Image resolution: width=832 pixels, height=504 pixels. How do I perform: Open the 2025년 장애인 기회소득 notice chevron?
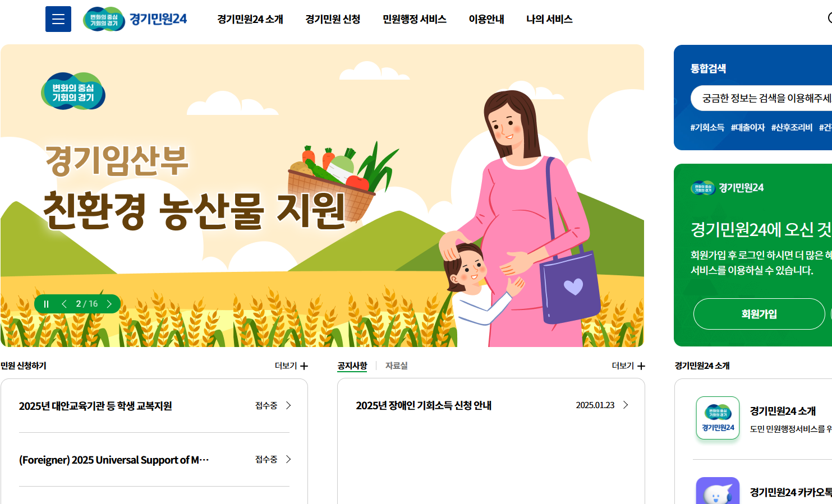(626, 405)
